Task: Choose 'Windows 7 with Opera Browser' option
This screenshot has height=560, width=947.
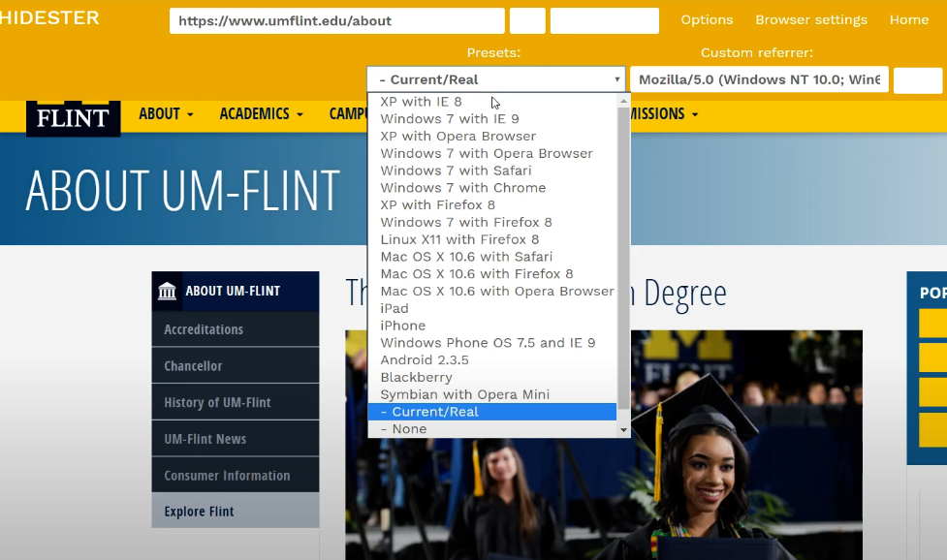Action: pos(492,153)
